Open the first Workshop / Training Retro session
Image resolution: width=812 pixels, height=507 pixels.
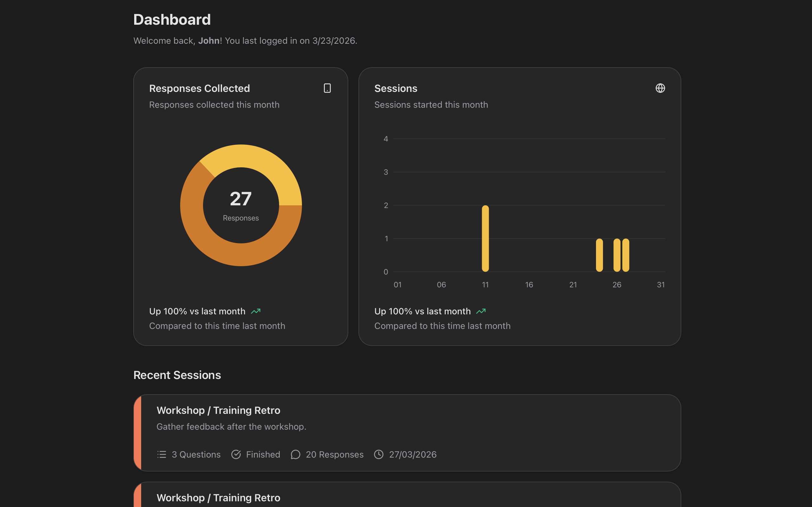(219, 410)
